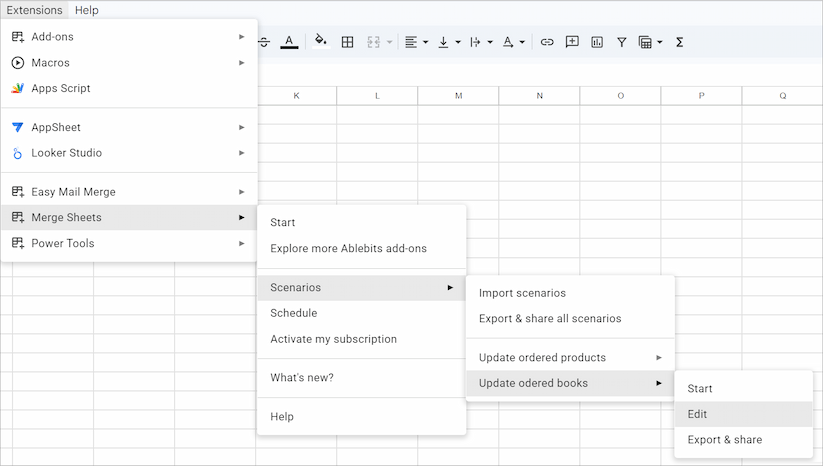Screen dimensions: 823x466
Task: Click Explore more Ablebits add-ons
Action: [362, 248]
